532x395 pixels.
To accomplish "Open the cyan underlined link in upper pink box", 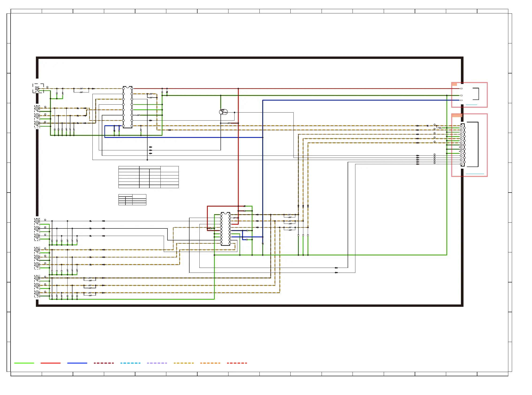I will click(x=471, y=105).
